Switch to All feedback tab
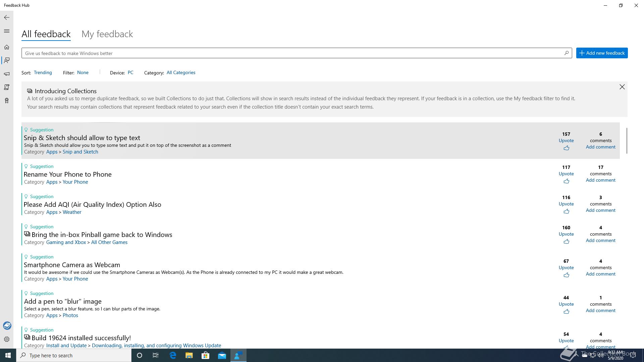Image resolution: width=644 pixels, height=362 pixels. [46, 34]
